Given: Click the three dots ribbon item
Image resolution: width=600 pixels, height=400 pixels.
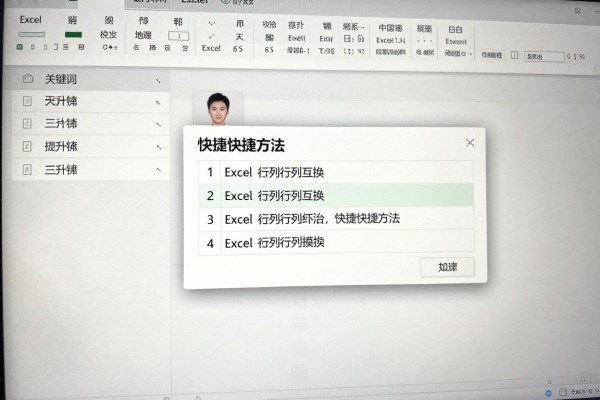Looking at the screenshot, I should (x=424, y=41).
